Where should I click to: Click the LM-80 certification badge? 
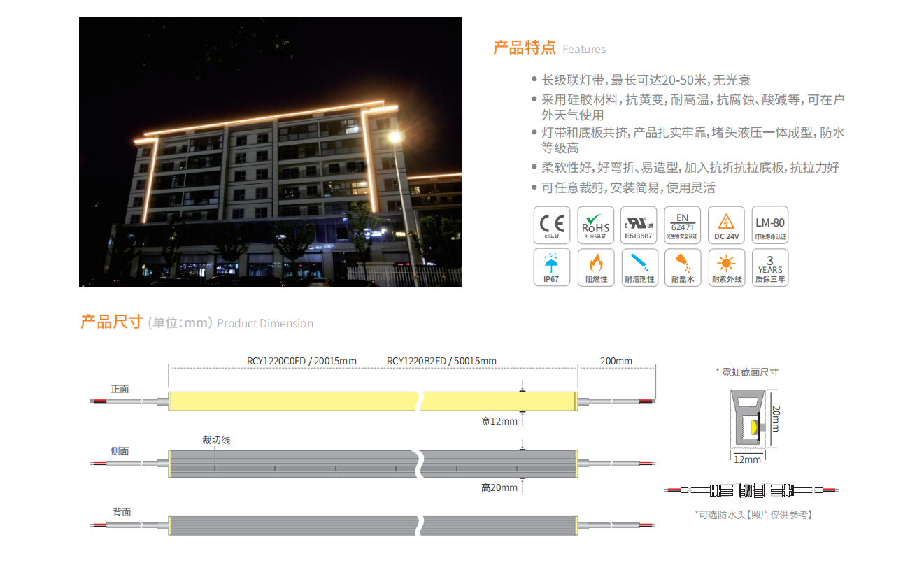769,225
